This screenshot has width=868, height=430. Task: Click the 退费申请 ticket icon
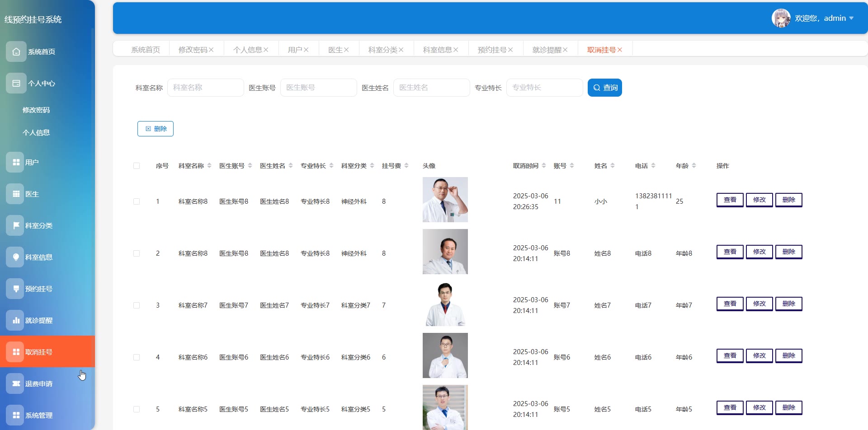tap(15, 383)
